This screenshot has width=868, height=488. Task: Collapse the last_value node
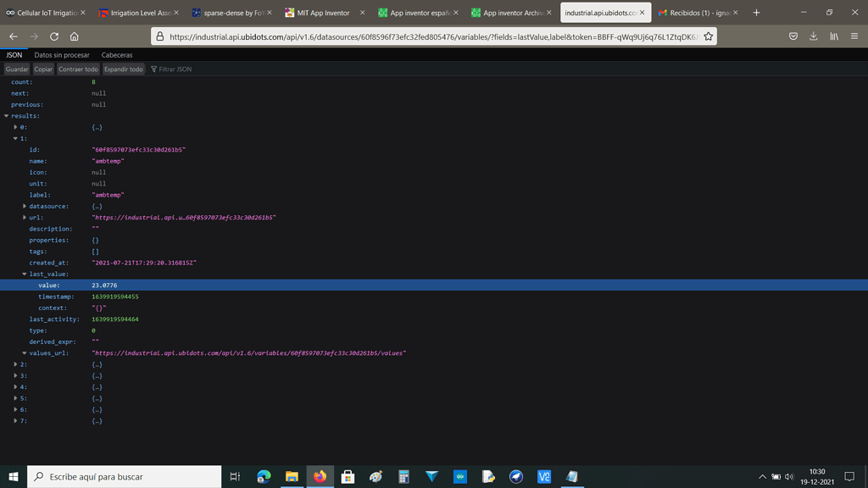(x=25, y=274)
